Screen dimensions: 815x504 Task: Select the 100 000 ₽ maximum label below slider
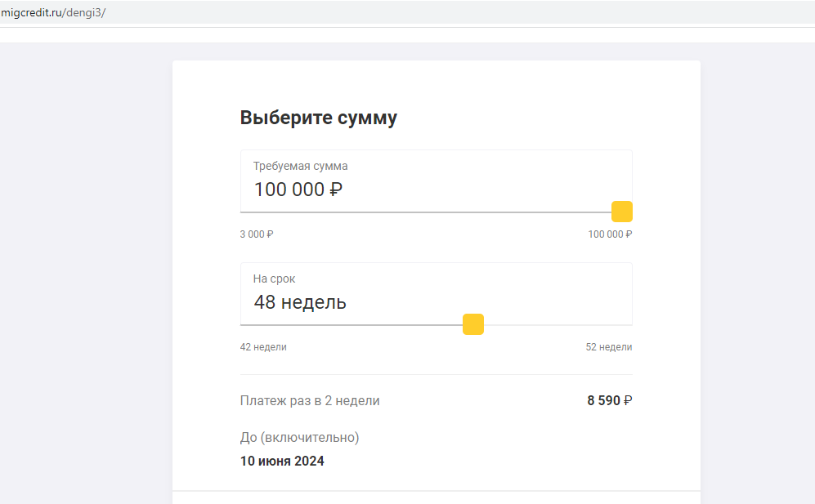[x=610, y=234]
